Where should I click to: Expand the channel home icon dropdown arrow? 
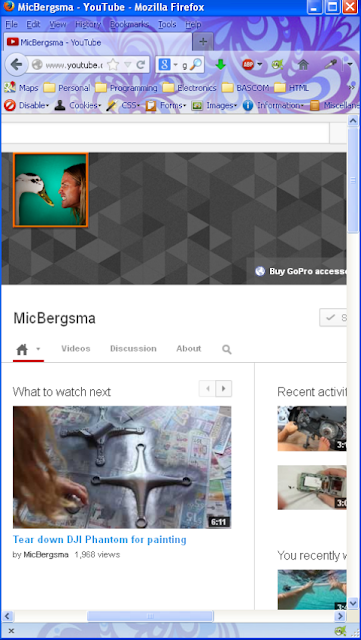click(x=38, y=349)
